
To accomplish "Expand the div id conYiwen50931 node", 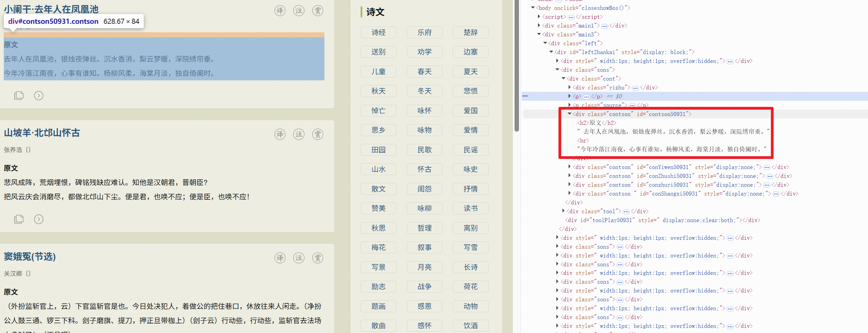I will (570, 167).
